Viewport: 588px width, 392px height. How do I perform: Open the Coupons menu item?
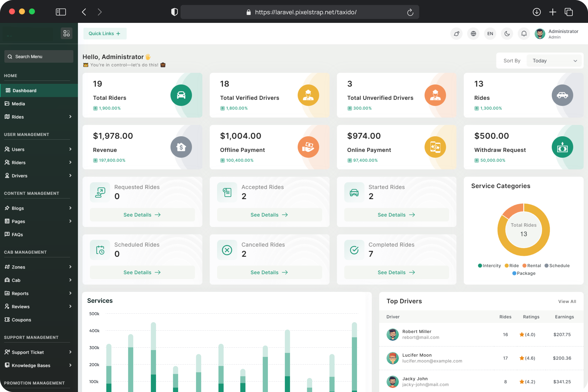[21, 320]
